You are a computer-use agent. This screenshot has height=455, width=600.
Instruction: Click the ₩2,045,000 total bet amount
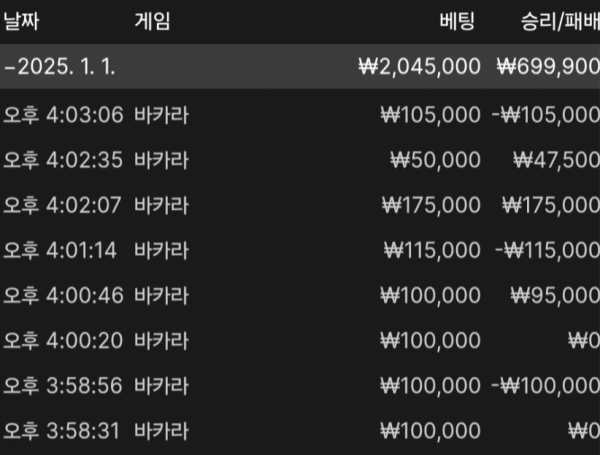click(x=419, y=67)
